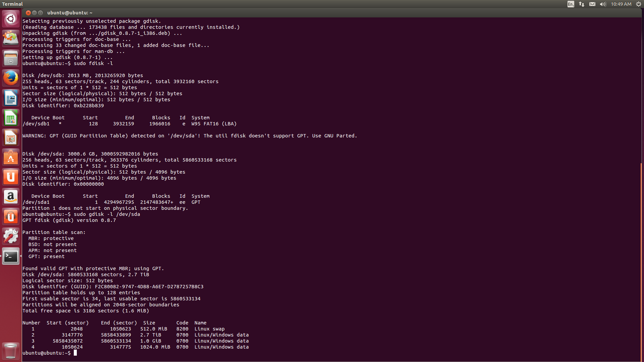Open the session power gear menu
Viewport: 644px width, 362px height.
(x=639, y=4)
